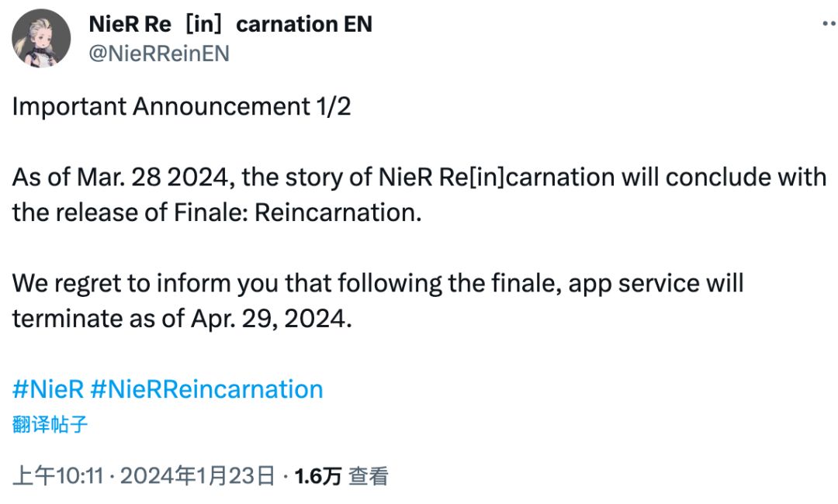The height and width of the screenshot is (504, 838).
Task: Select the 2024年1月23日 post date
Action: 198,476
